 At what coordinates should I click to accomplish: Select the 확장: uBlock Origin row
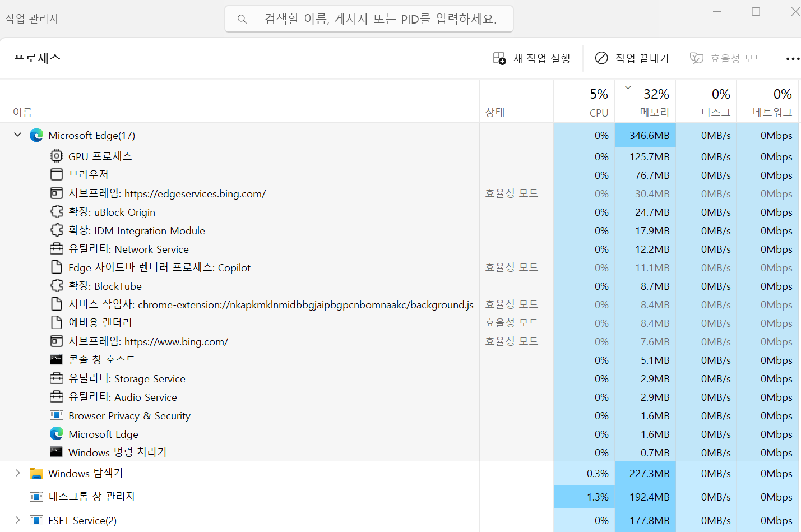point(400,212)
